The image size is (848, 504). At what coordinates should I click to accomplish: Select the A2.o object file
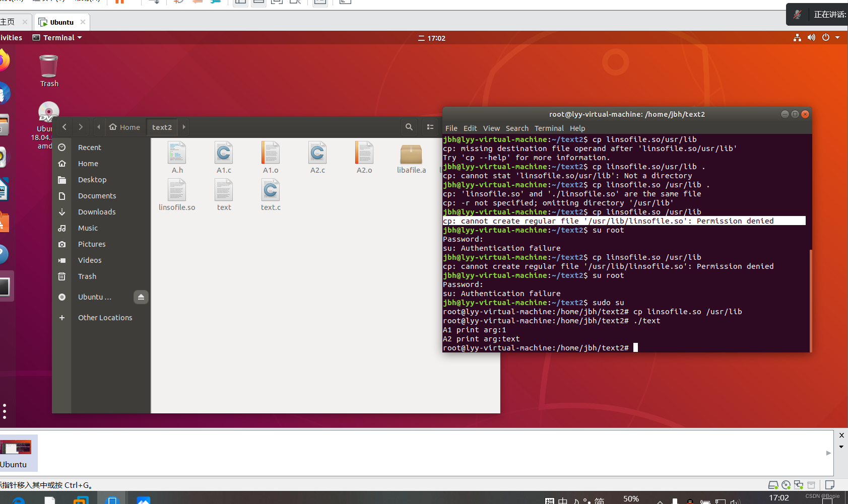pyautogui.click(x=364, y=158)
